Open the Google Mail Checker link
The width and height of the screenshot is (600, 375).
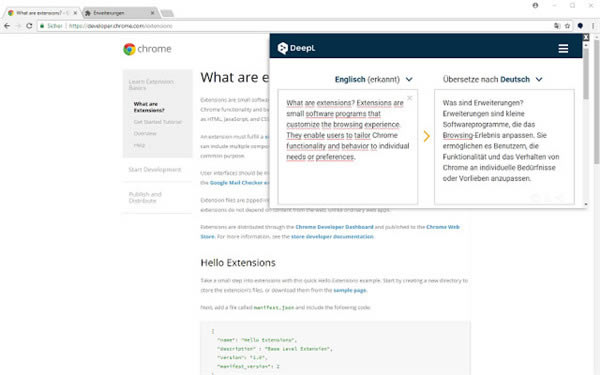[240, 183]
